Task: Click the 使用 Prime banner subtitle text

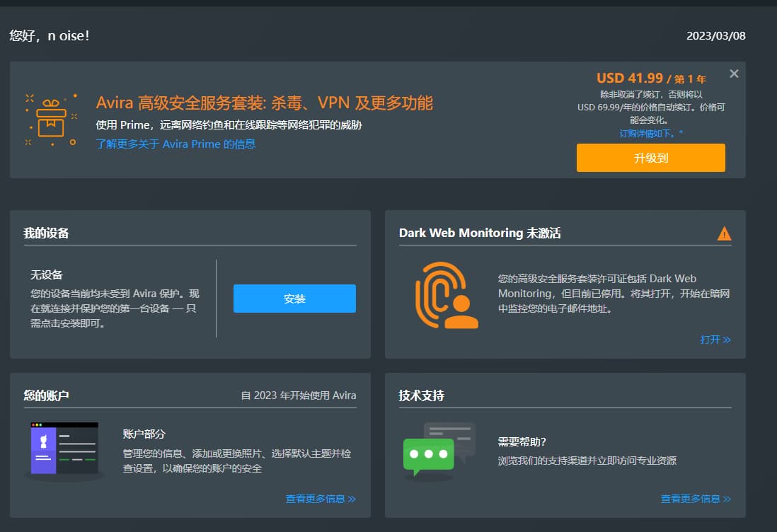Action: click(x=229, y=125)
